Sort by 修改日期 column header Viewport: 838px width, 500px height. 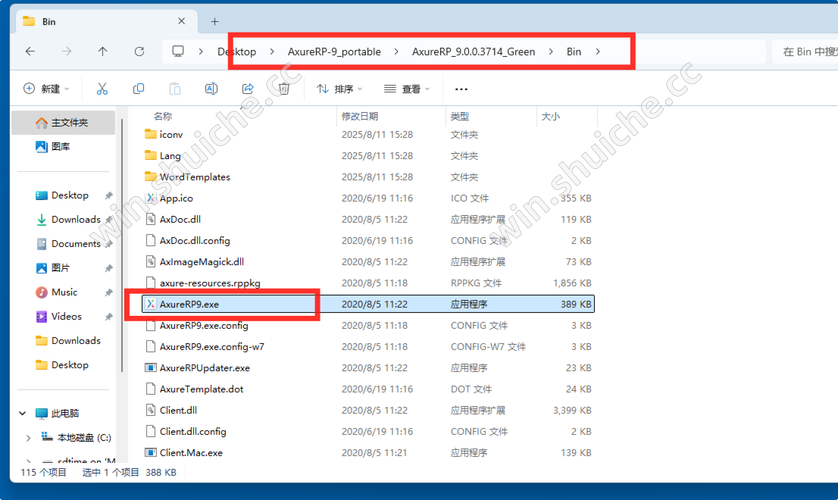pos(360,116)
